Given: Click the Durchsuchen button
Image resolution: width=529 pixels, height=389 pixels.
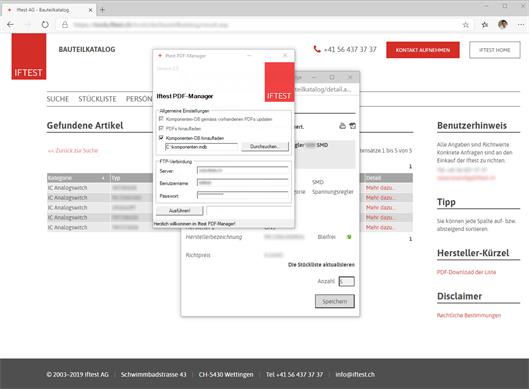Looking at the screenshot, I should [x=265, y=146].
